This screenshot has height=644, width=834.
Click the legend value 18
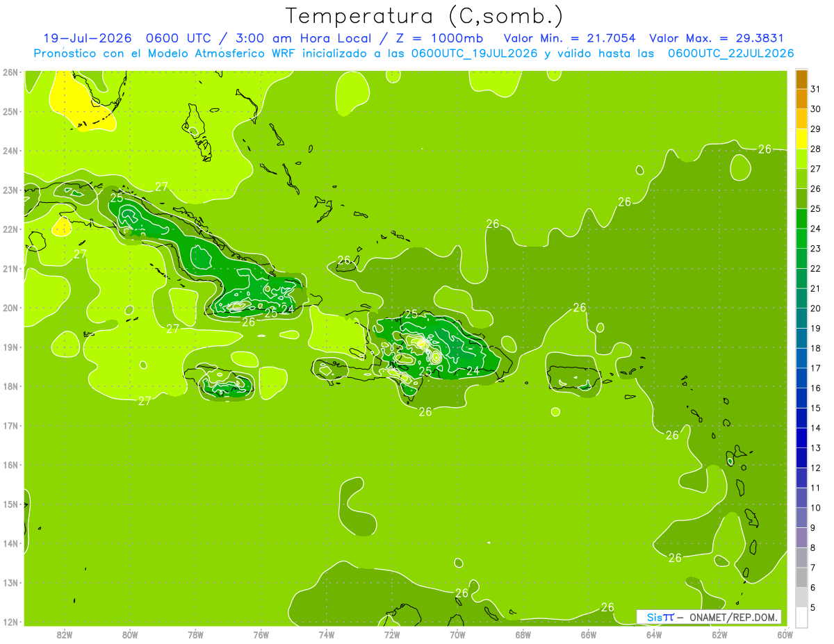(815, 348)
